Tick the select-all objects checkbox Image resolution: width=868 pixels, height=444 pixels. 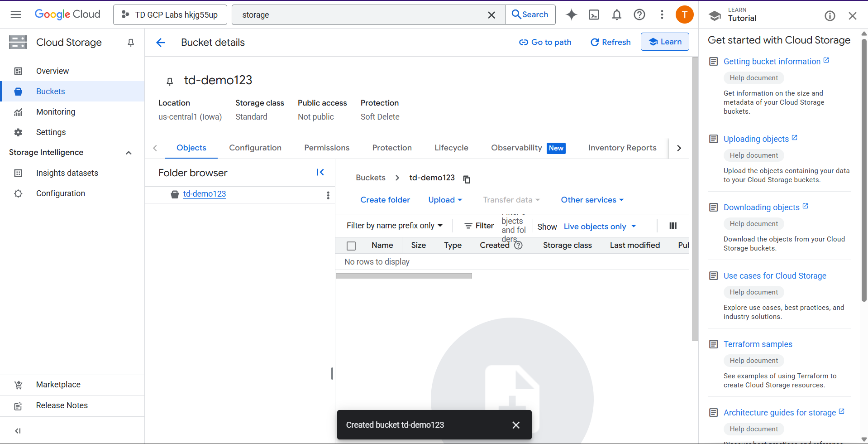(x=351, y=246)
